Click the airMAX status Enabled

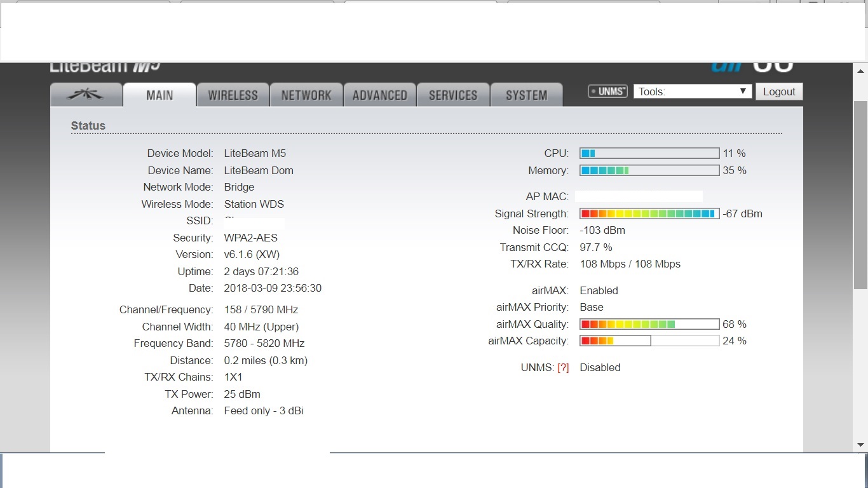coord(599,290)
